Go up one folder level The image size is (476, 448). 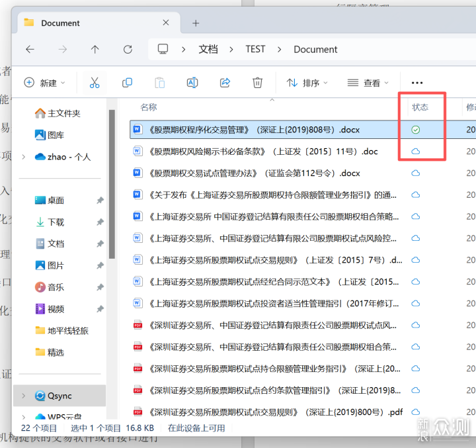[95, 49]
